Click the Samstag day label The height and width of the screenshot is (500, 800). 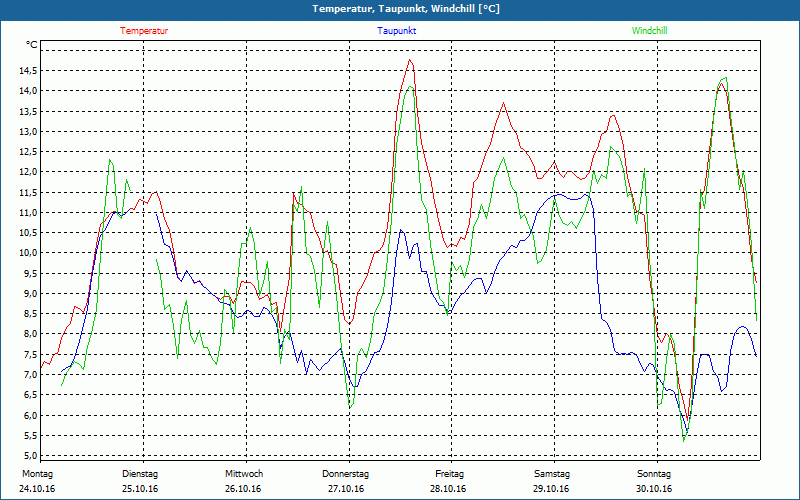[x=552, y=474]
